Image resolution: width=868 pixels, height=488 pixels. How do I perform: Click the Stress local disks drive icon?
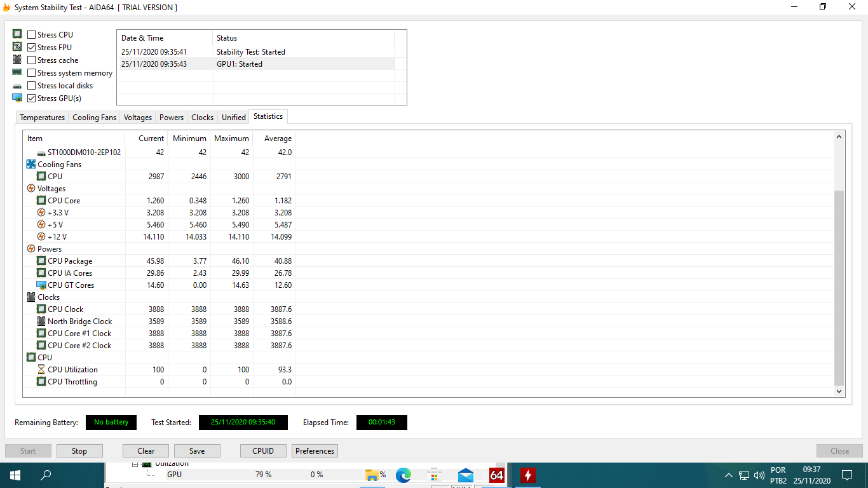click(x=17, y=86)
